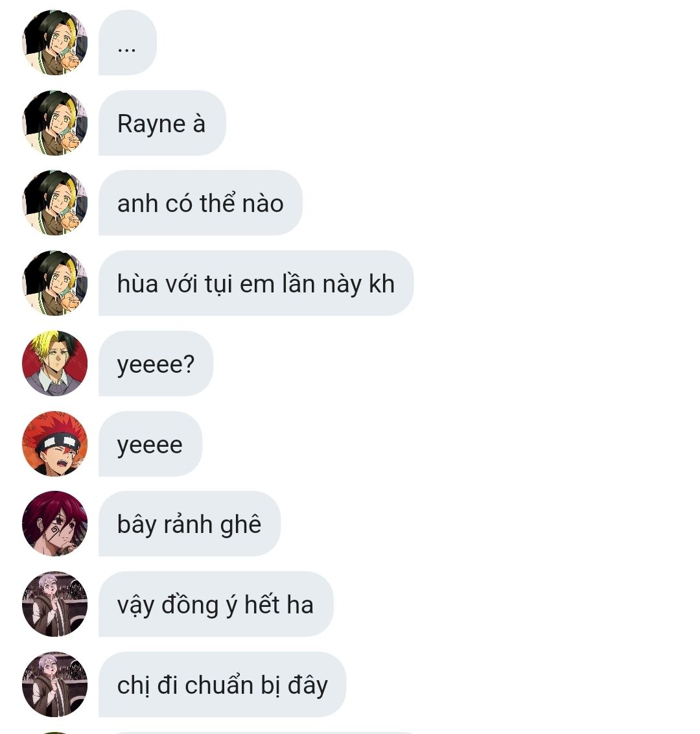Open avatar beside "bây rảnh ghê"
700x734 pixels.
coord(54,524)
